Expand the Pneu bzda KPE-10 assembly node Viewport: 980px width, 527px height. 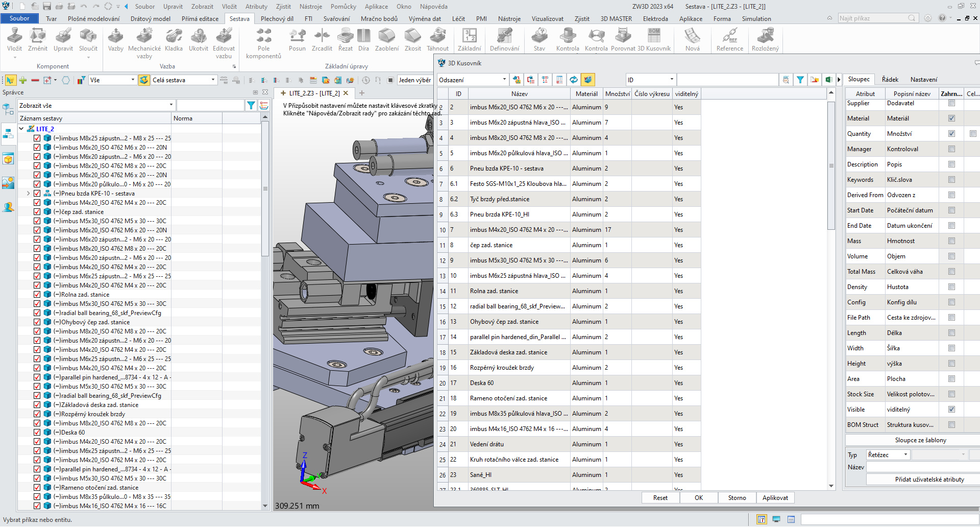click(x=28, y=193)
